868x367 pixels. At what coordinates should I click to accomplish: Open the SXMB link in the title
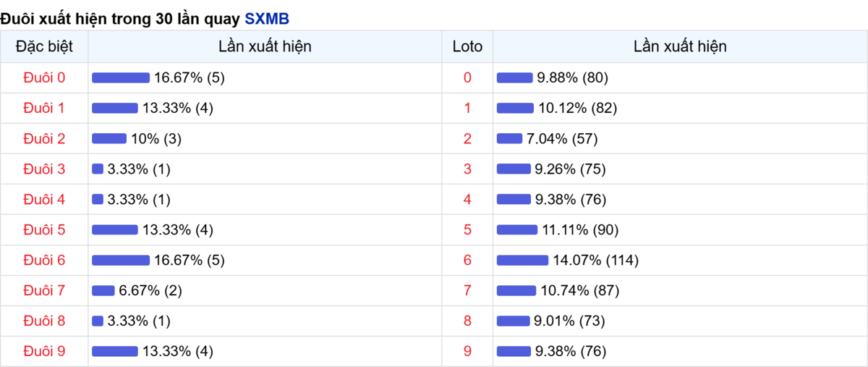pos(267,19)
